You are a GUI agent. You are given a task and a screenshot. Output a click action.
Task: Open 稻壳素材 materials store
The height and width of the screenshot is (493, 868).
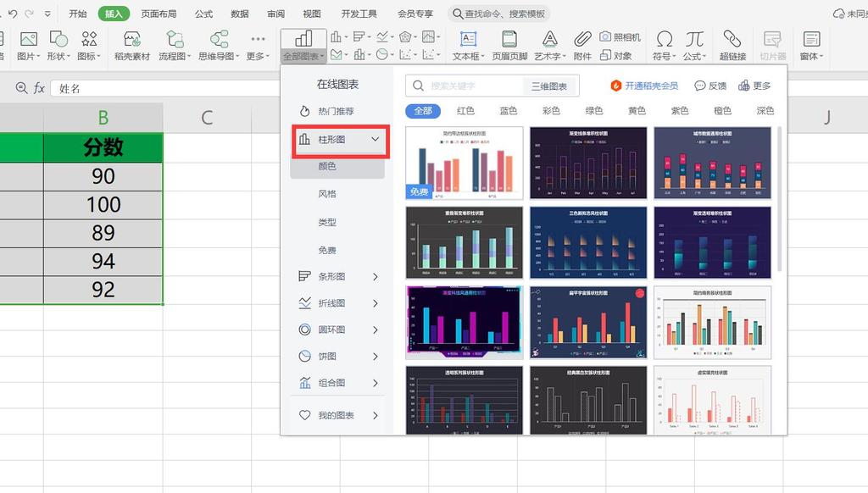tap(132, 46)
